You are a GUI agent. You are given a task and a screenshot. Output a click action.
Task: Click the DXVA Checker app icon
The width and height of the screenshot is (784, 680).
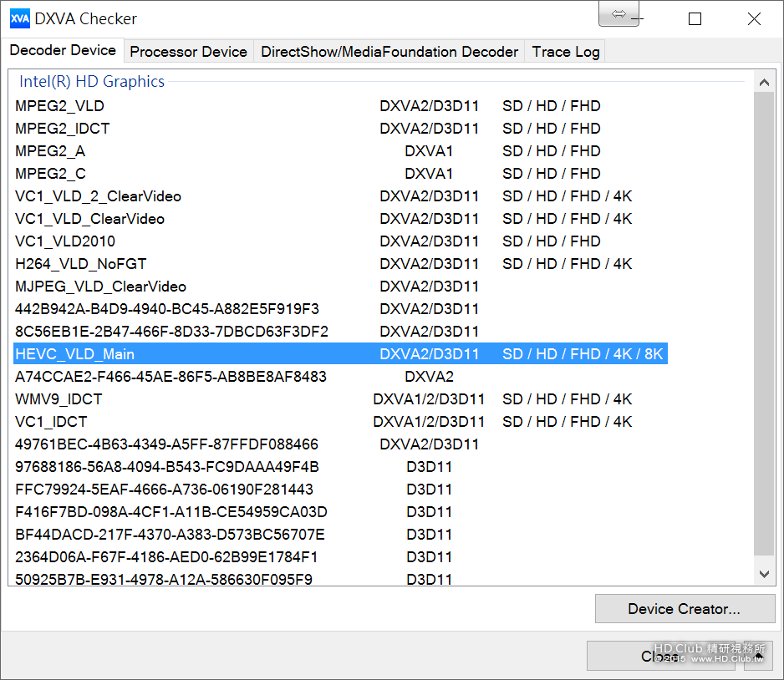[x=20, y=19]
